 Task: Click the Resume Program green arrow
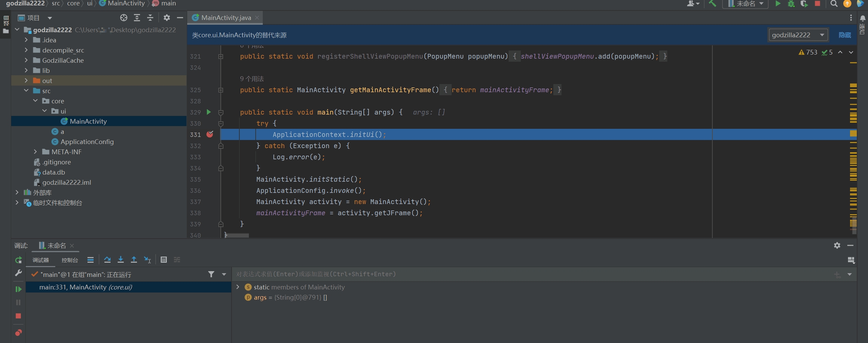click(x=18, y=289)
